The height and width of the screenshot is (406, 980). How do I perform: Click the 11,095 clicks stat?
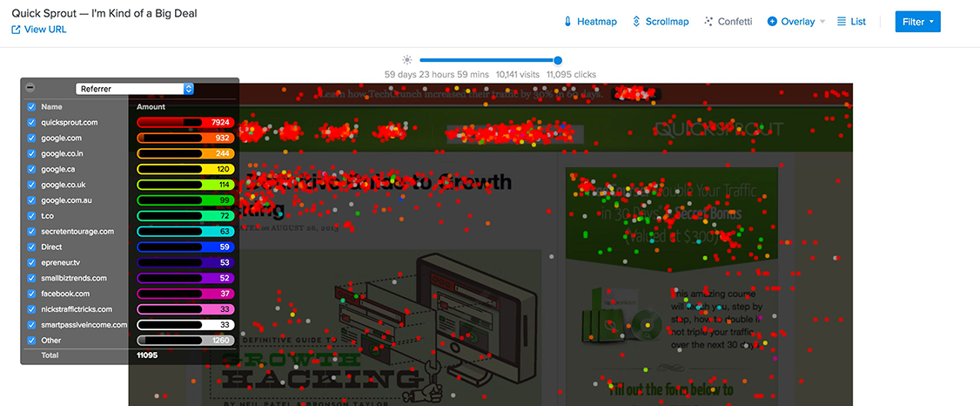coord(571,74)
